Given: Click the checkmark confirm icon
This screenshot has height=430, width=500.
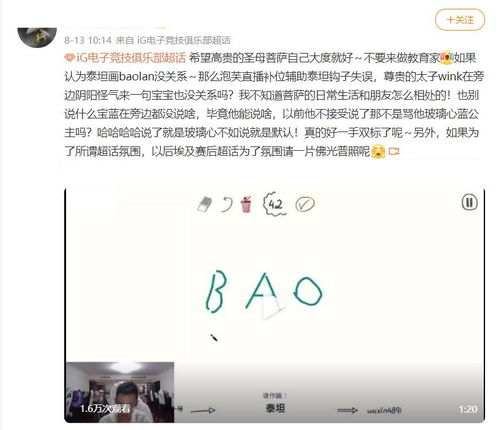Looking at the screenshot, I should [x=305, y=204].
